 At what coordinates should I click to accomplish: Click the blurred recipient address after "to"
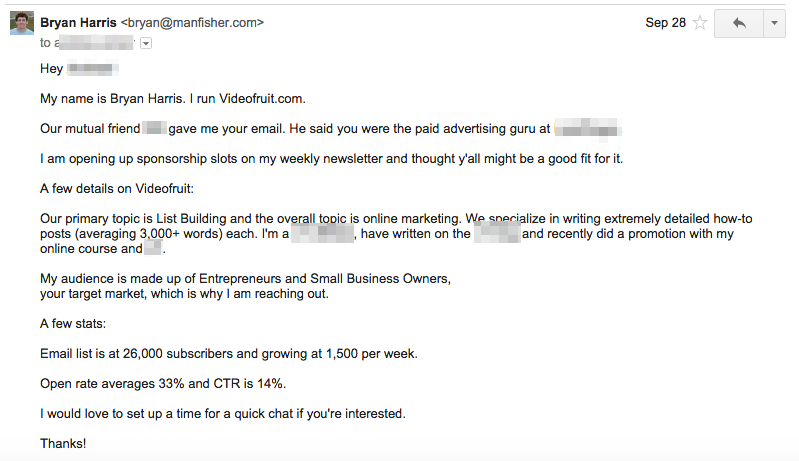(95, 43)
